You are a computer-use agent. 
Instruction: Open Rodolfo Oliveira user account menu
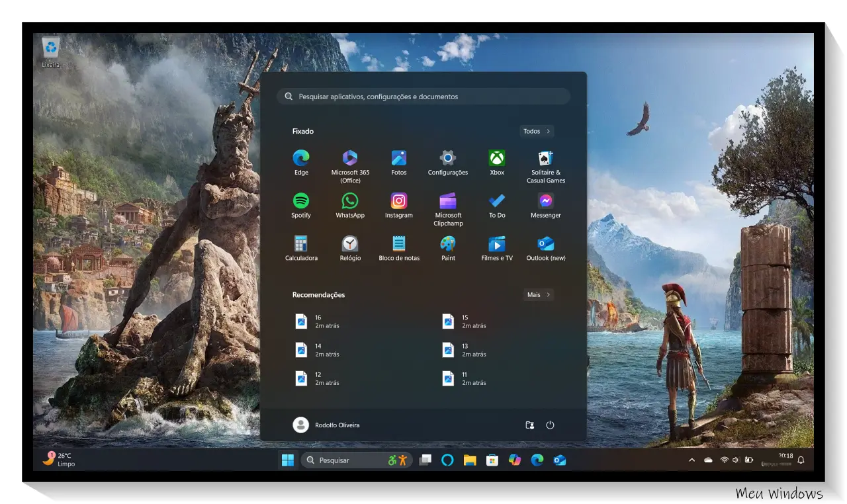point(327,425)
